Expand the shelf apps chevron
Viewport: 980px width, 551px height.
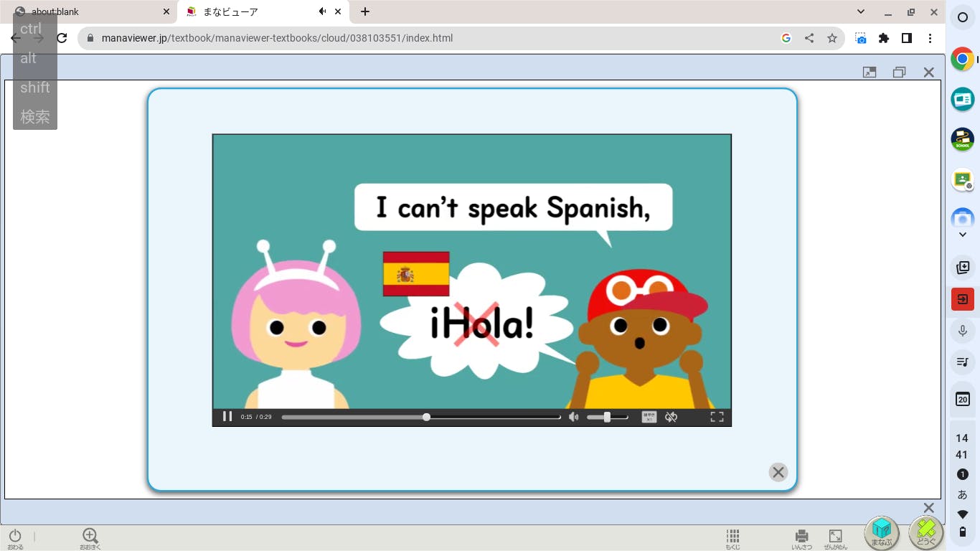click(963, 235)
